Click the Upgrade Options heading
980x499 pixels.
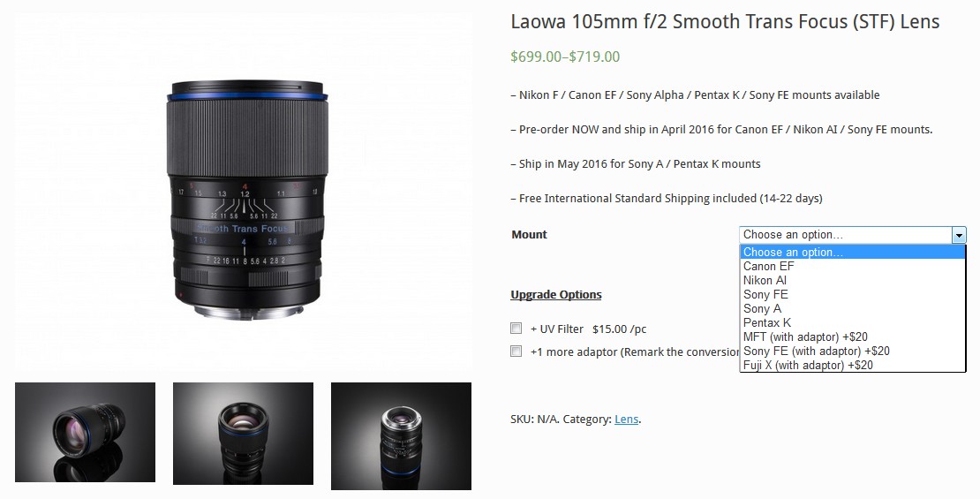(x=556, y=294)
